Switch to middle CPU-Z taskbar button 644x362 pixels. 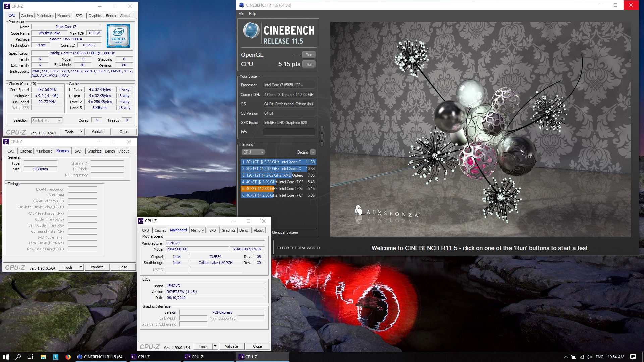tap(209, 357)
